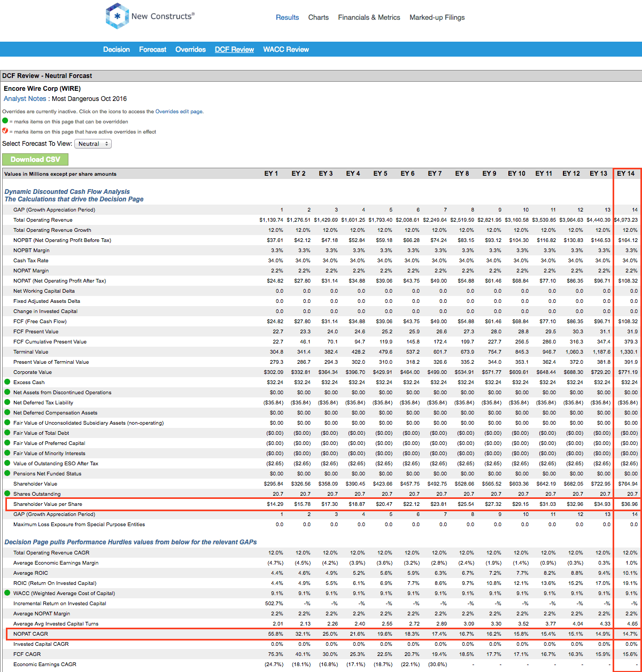Click the Terminal Value row label
The image size is (642, 672).
(x=31, y=352)
